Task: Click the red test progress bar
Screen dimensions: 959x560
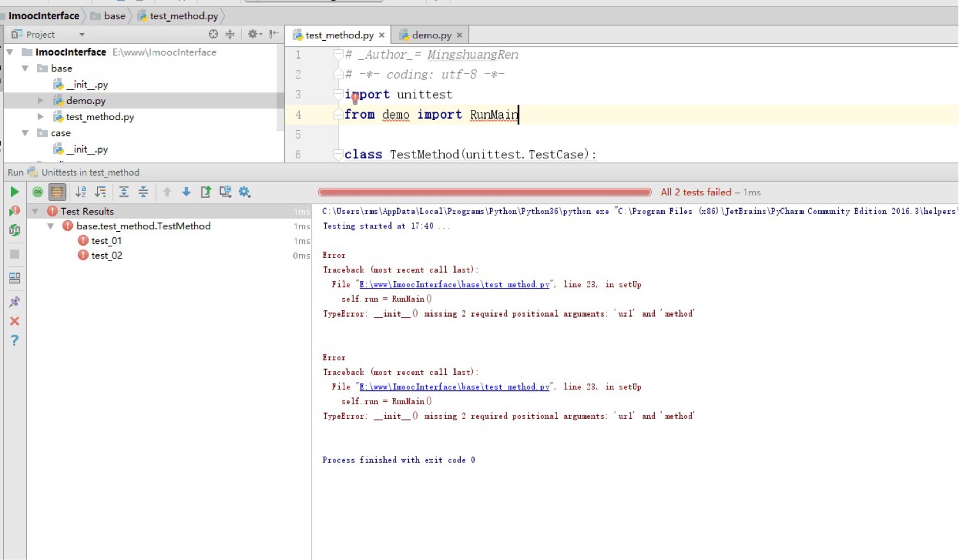Action: tap(484, 192)
